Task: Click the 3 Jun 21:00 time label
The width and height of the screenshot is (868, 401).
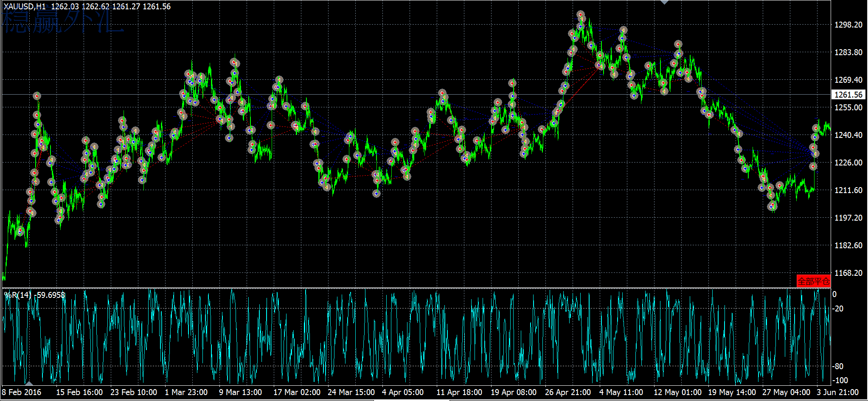Action: point(838,392)
